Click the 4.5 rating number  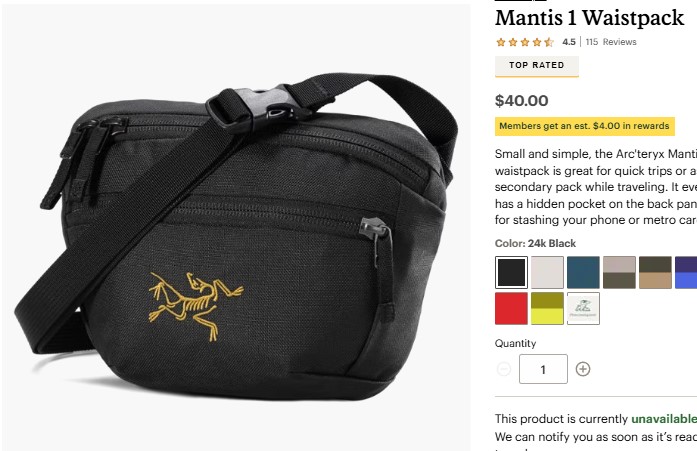(569, 42)
